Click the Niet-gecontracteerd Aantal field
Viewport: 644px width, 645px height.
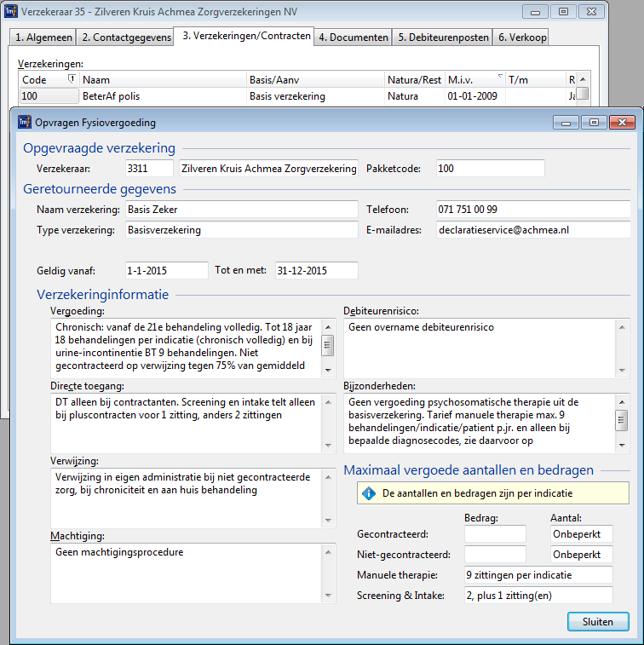click(582, 555)
